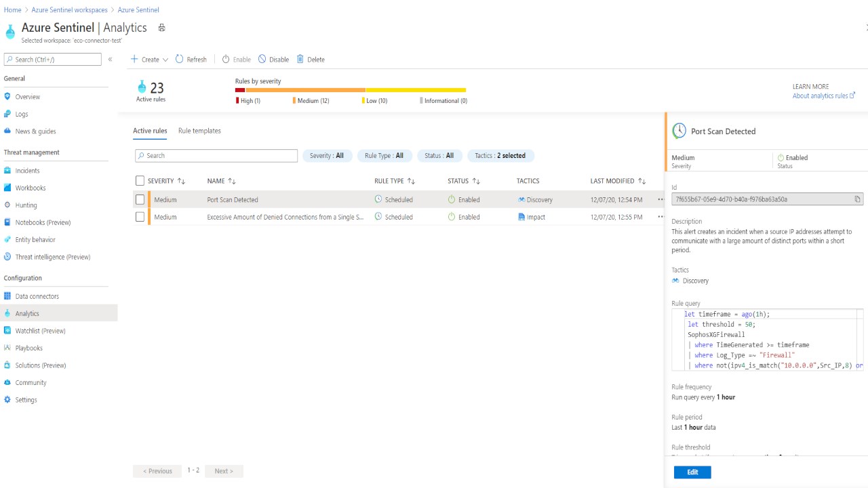Open more options for Port Scan Detected row

660,200
